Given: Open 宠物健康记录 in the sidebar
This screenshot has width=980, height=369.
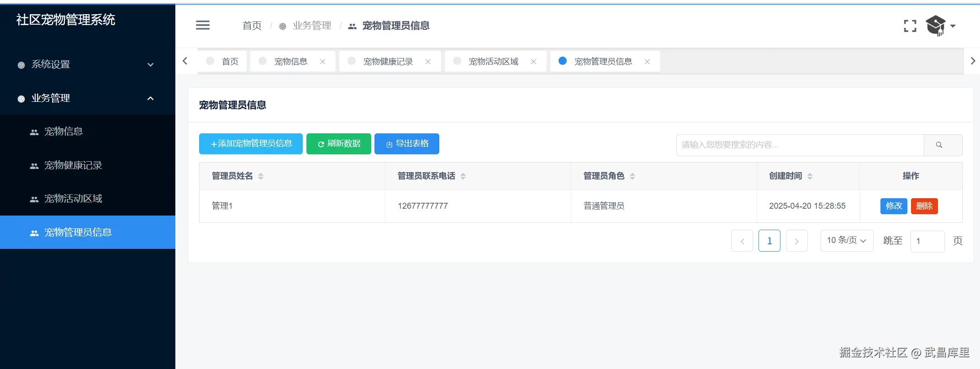Looking at the screenshot, I should (x=88, y=165).
